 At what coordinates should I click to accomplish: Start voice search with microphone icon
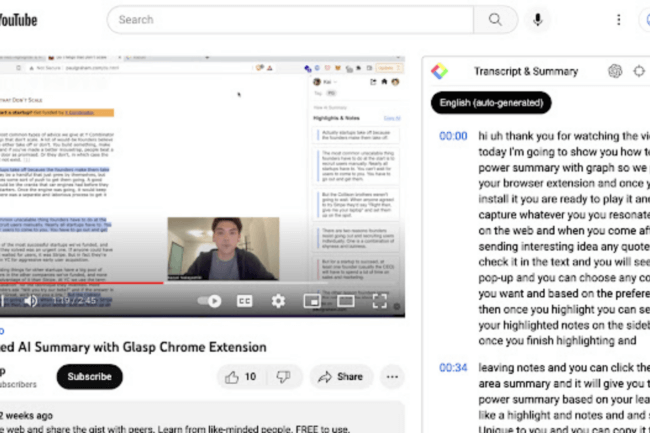pos(539,20)
